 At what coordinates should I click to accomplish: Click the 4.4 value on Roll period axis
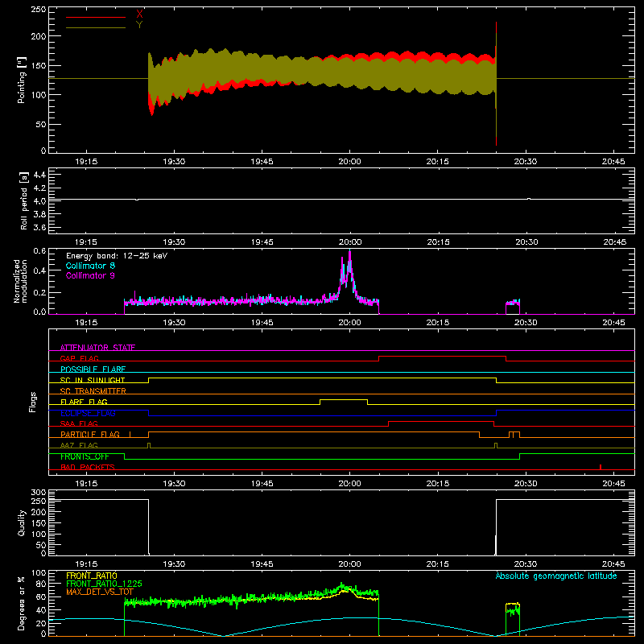pyautogui.click(x=39, y=175)
